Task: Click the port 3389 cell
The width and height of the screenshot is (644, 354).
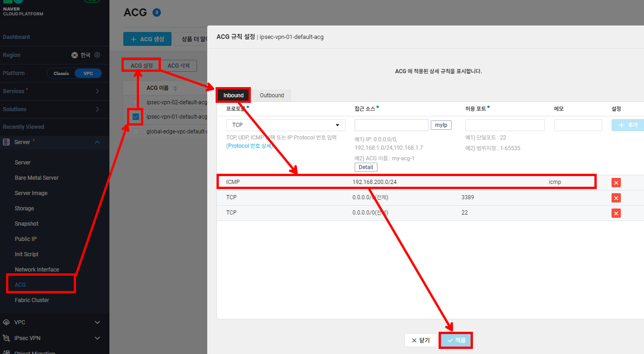Action: tap(468, 197)
